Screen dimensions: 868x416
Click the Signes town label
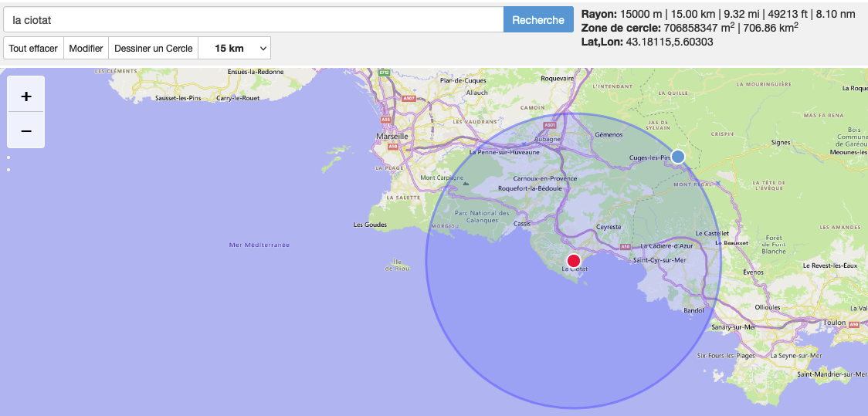(781, 143)
